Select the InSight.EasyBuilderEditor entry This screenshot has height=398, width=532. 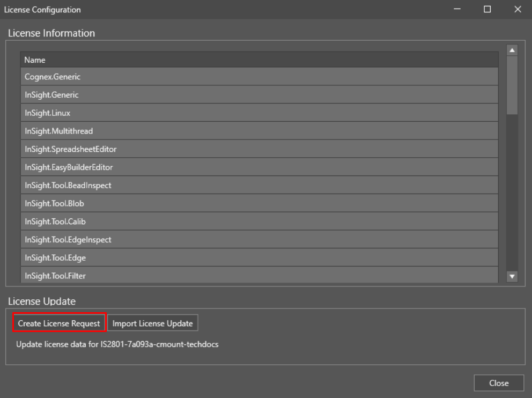click(259, 167)
